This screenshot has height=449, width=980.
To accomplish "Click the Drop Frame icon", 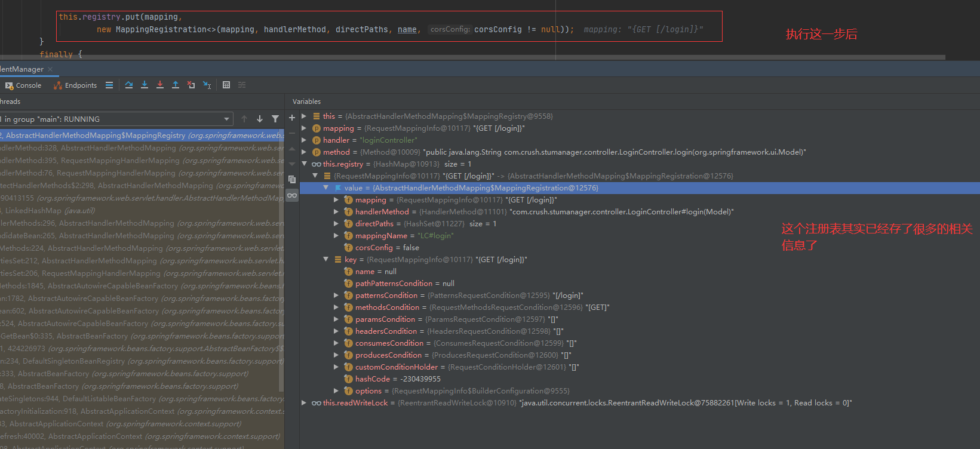I will [x=191, y=85].
